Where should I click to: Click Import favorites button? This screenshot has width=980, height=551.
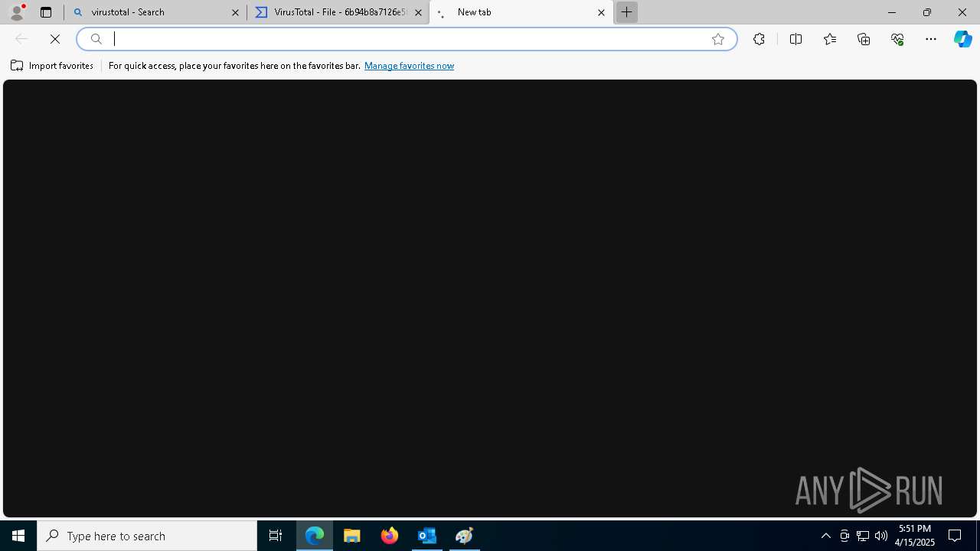[x=52, y=66]
